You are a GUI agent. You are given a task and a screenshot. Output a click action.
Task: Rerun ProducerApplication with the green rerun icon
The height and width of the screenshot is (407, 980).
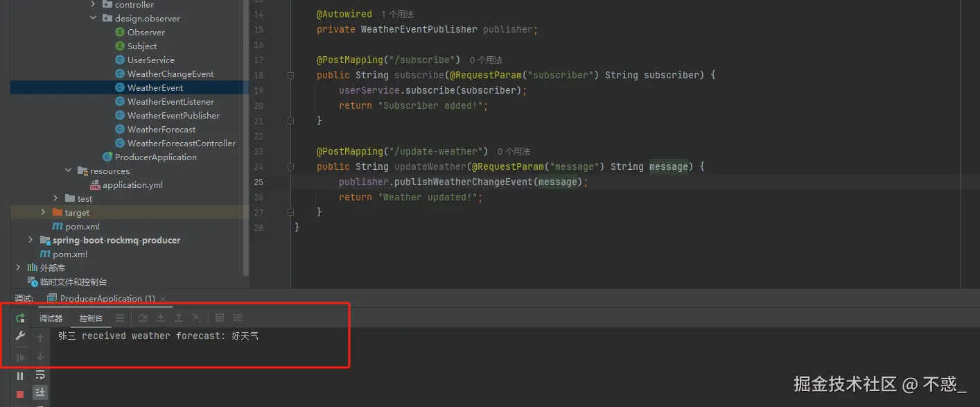[x=20, y=318]
